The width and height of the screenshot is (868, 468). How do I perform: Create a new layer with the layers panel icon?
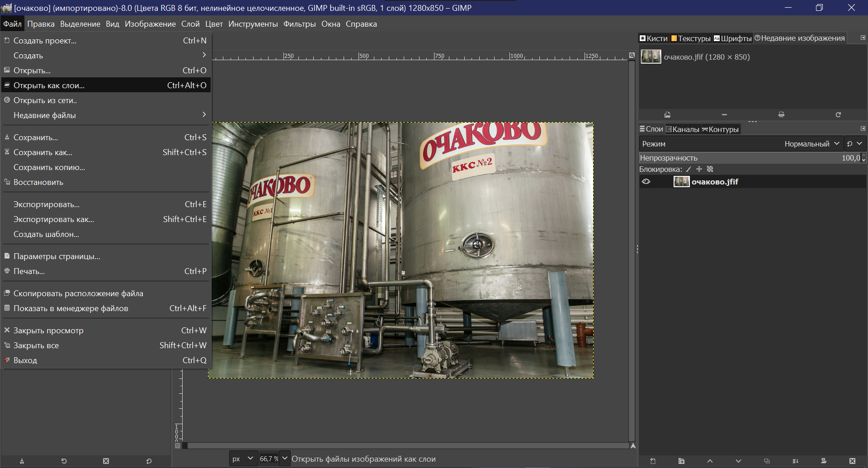click(x=653, y=461)
